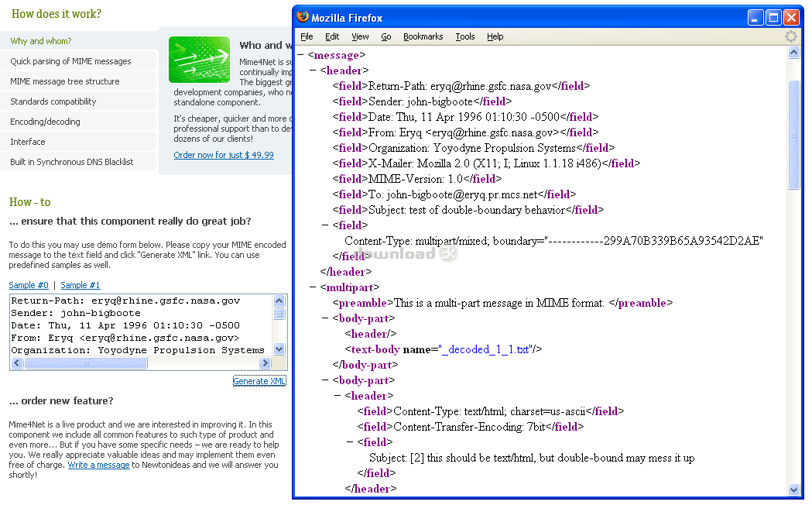Click the How does it work? heading
The image size is (812, 505).
(x=57, y=14)
